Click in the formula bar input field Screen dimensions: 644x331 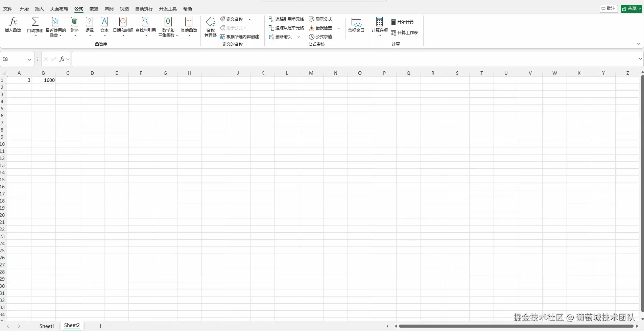click(354, 59)
